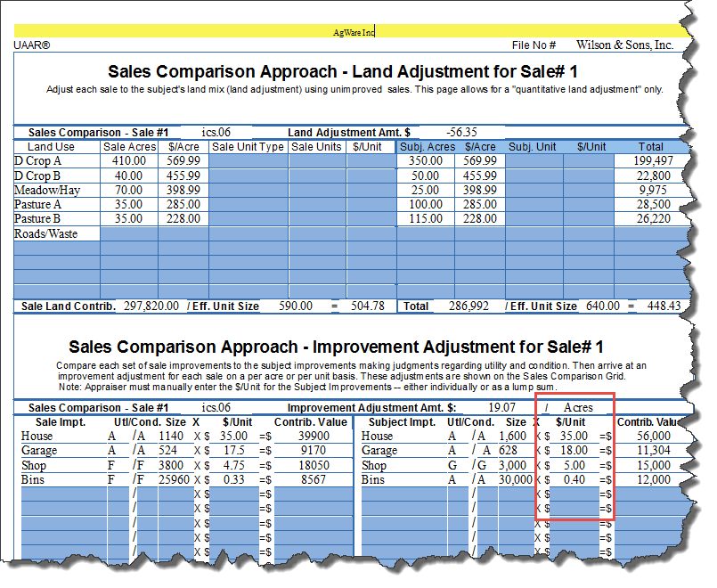Select D Crop A sale acres cell 410.00
Screen dimensions: 717x588
click(x=128, y=161)
